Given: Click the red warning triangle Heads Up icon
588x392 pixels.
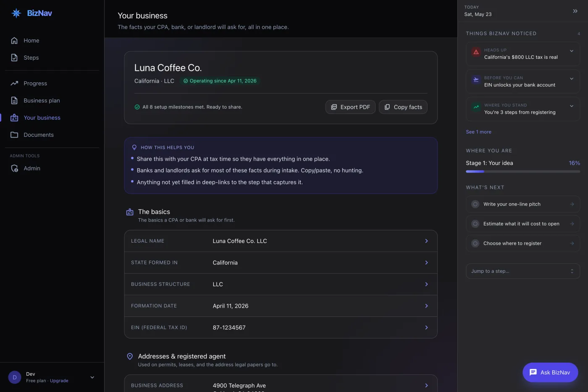Looking at the screenshot, I should click(476, 52).
